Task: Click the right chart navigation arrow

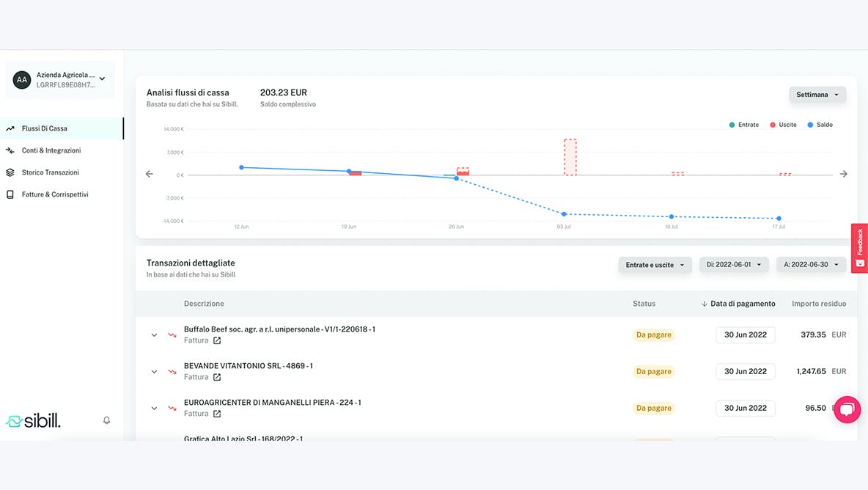Action: point(843,174)
